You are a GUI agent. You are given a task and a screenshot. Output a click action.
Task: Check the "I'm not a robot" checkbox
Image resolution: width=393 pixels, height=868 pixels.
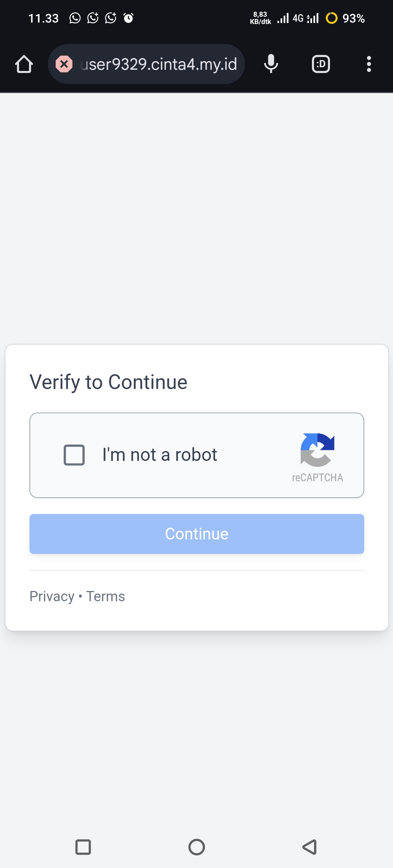point(74,455)
